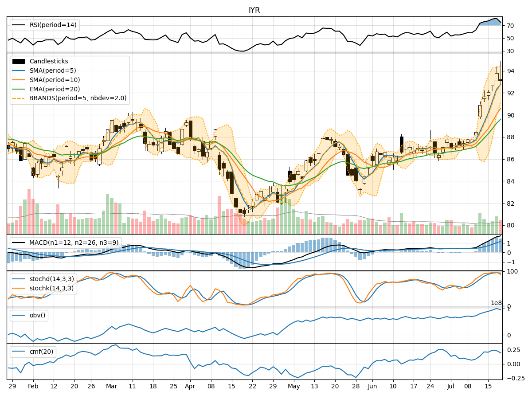532x399 pixels.
Task: Click the black Candlesticks swatch in legend
Action: [20, 61]
